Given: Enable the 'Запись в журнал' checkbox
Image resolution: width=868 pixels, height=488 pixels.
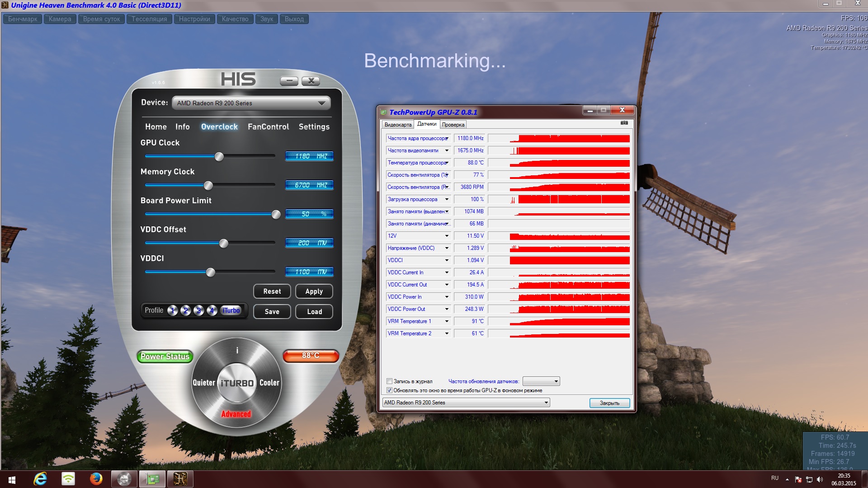Looking at the screenshot, I should [389, 381].
